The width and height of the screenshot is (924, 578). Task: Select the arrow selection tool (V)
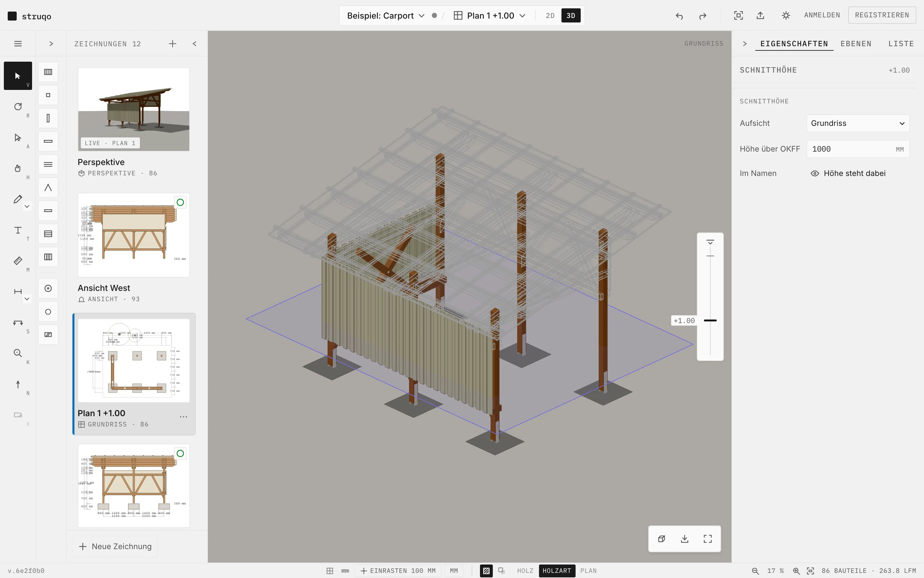point(18,76)
